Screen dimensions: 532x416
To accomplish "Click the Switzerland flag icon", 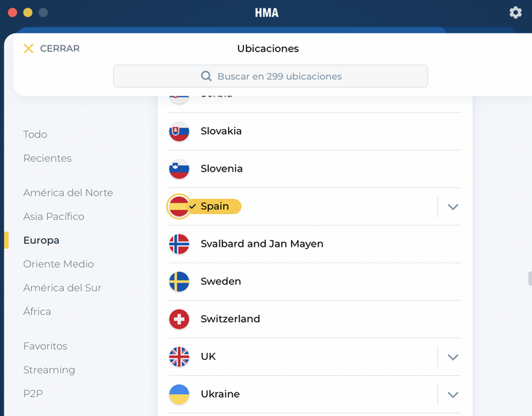I will (x=179, y=319).
